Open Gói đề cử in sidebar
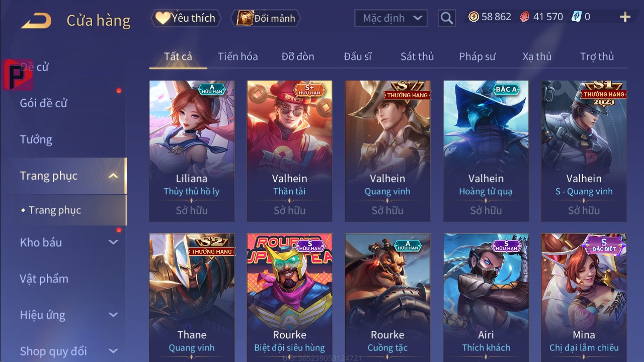Image resolution: width=644 pixels, height=362 pixels. tap(43, 103)
